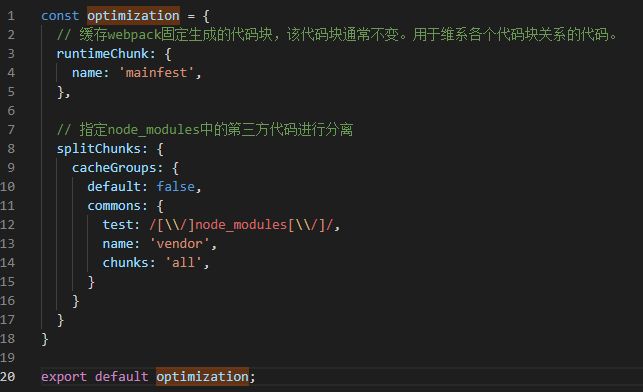Click the 'commons' property name
Image resolution: width=643 pixels, height=392 pixels.
114,205
